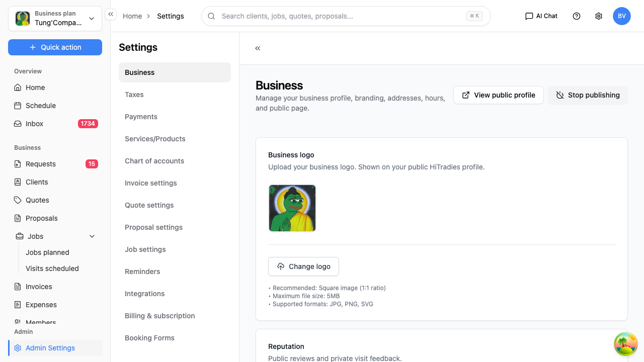Click the Invoices icon in sidebar
The width and height of the screenshot is (644, 362).
pyautogui.click(x=18, y=287)
